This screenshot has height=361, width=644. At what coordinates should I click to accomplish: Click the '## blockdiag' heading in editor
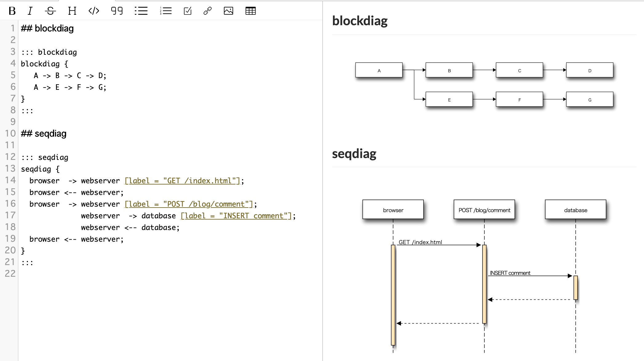(x=47, y=29)
